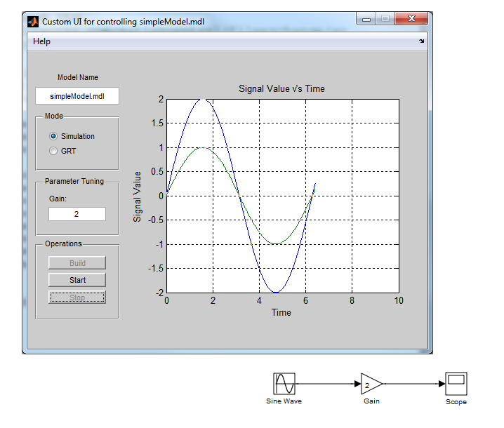504x428 pixels.
Task: Click the blue curve peak on plot
Action: 203,100
